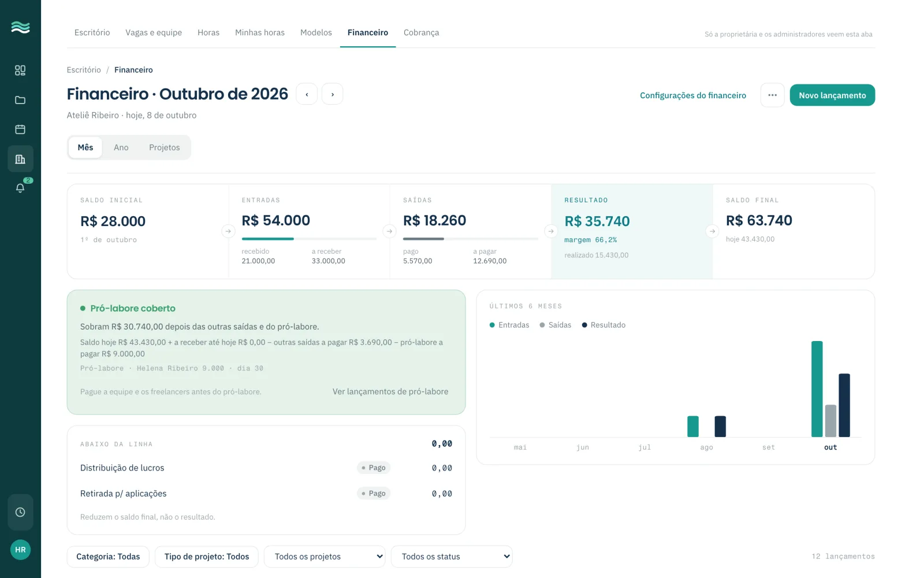Click Pago badge on Distribuição de lucros
924x578 pixels.
[x=374, y=468]
